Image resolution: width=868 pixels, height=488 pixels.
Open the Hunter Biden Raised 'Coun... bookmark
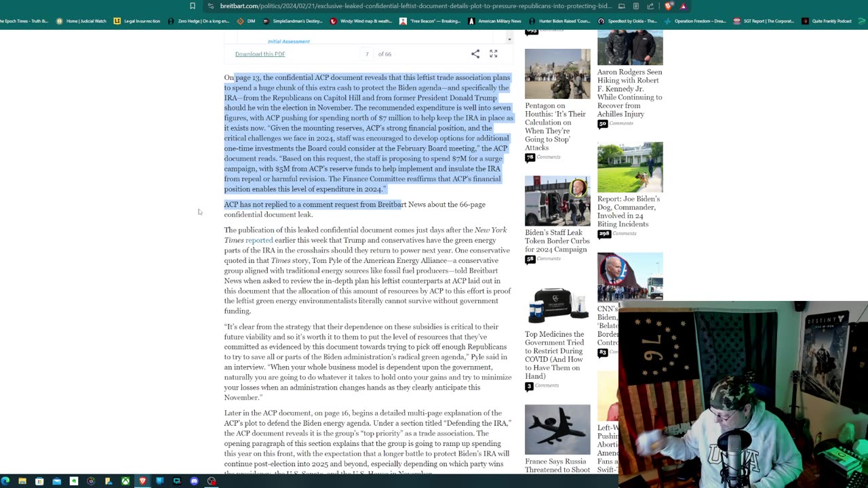point(561,21)
